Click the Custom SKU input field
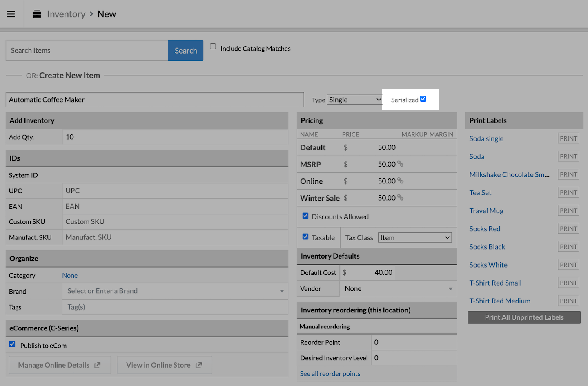 pos(175,222)
